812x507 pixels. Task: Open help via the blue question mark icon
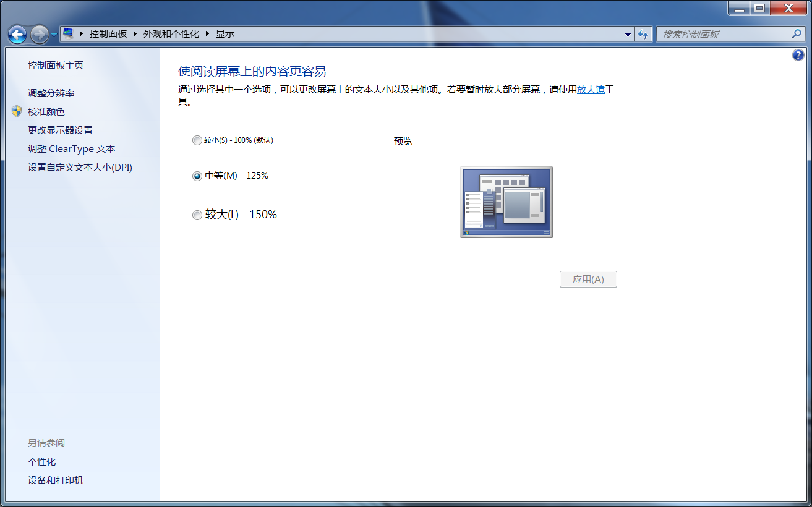point(797,55)
